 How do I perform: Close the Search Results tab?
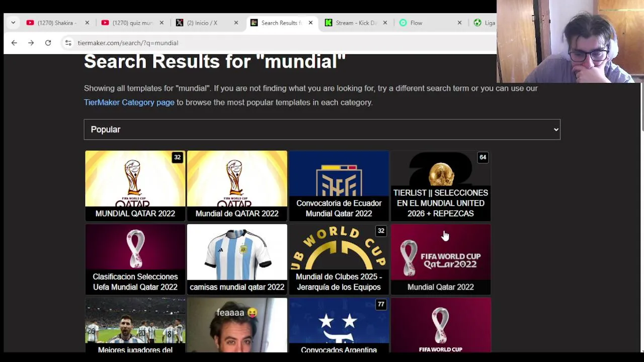pos(310,23)
